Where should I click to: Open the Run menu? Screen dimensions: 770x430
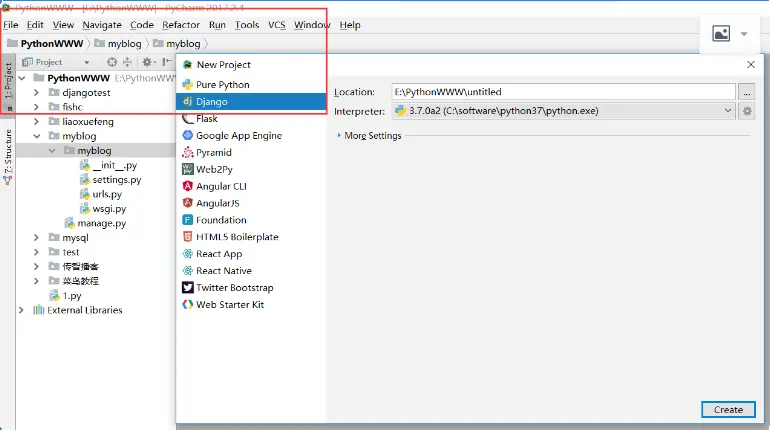pyautogui.click(x=217, y=25)
